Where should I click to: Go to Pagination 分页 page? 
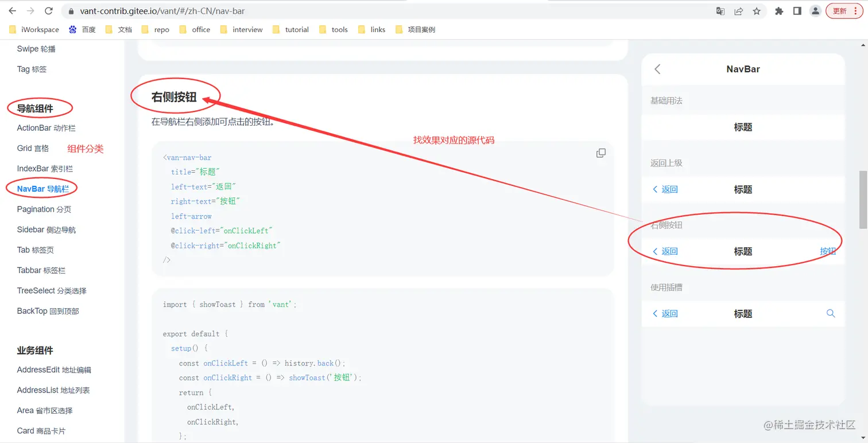[x=44, y=209]
